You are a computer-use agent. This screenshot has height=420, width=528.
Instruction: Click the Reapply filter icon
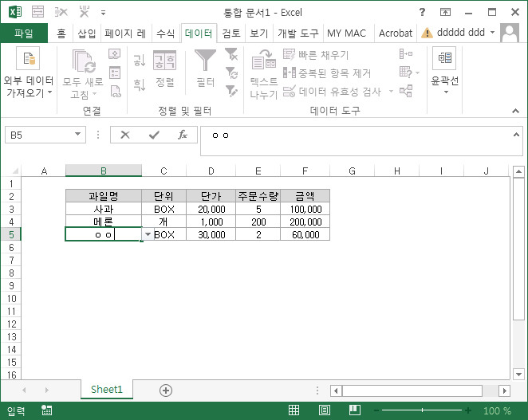(231, 73)
